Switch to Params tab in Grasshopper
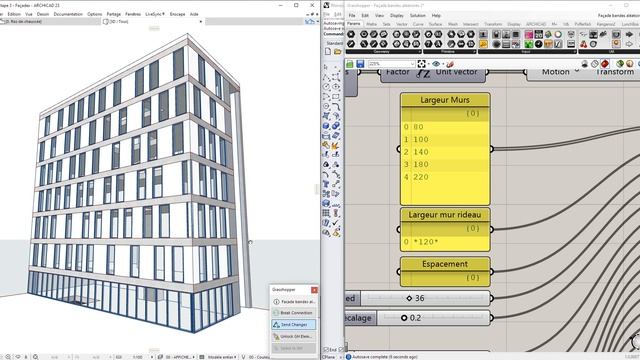 pos(353,24)
